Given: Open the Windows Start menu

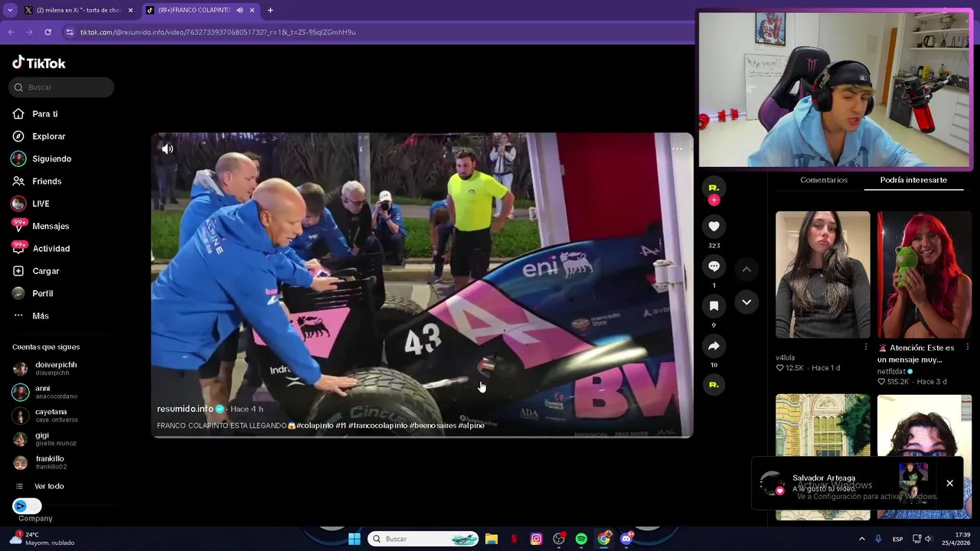Looking at the screenshot, I should [354, 539].
